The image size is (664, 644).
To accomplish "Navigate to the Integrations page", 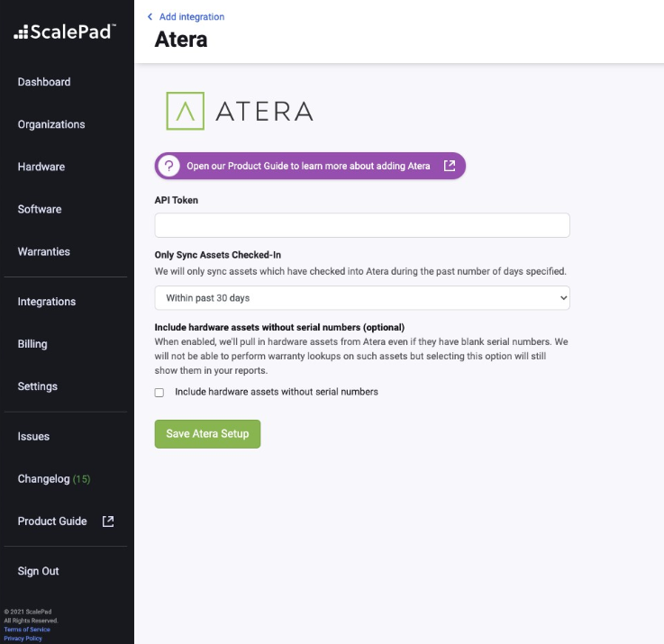I will (x=47, y=302).
